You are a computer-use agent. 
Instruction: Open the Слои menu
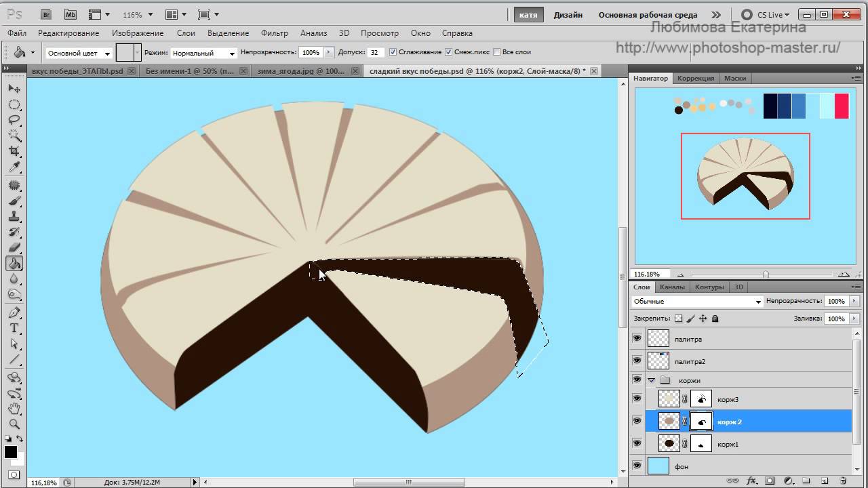186,33
